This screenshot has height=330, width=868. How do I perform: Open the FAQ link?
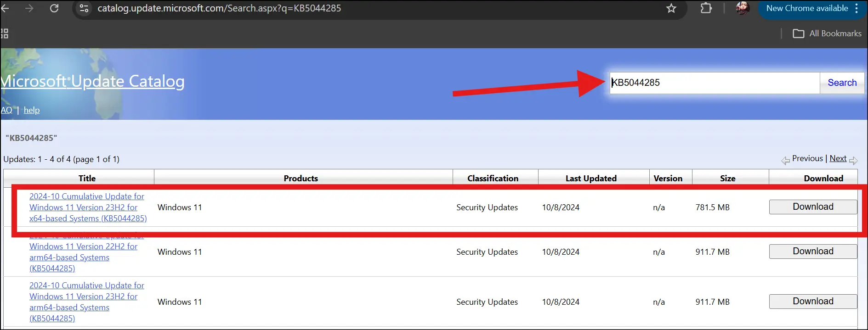point(6,110)
